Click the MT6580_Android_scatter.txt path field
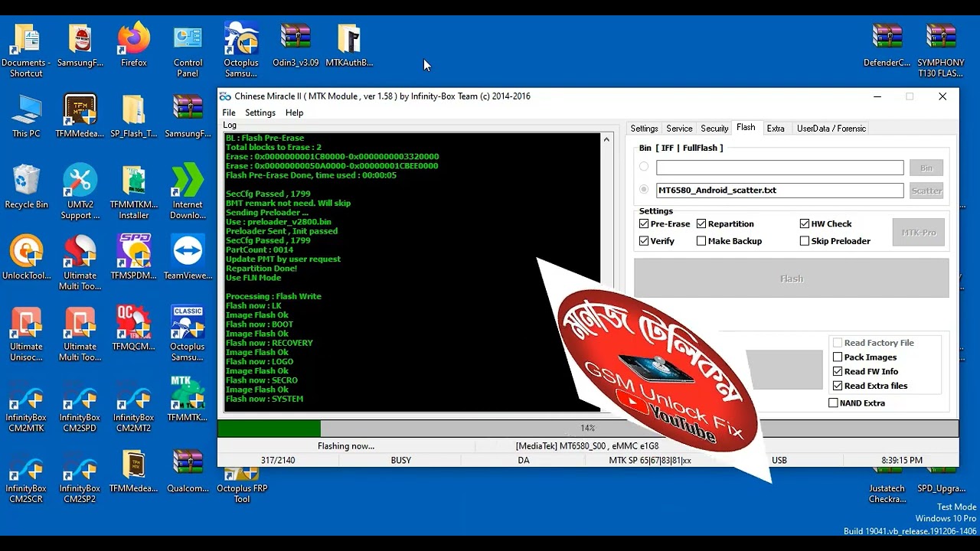The image size is (980, 551). coord(780,191)
